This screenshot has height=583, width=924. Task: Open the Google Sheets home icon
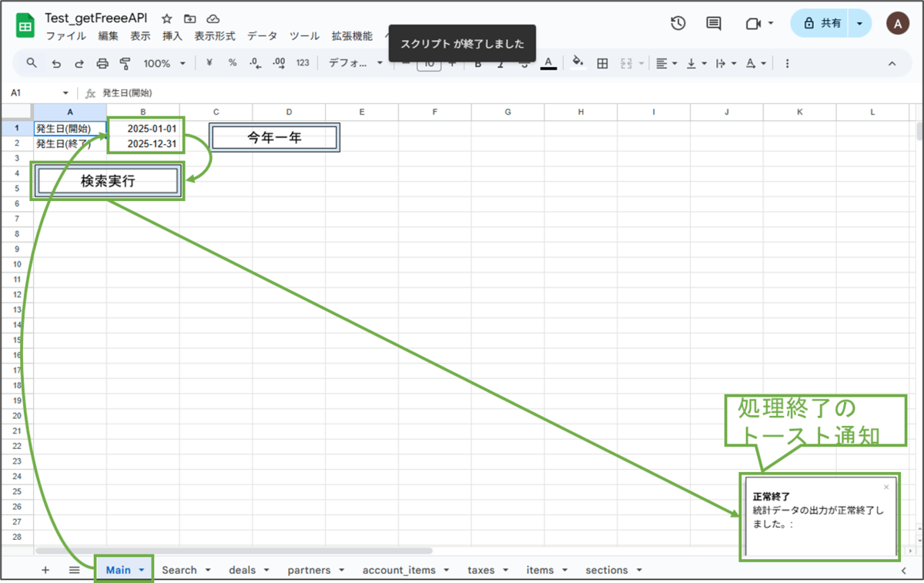pyautogui.click(x=25, y=24)
